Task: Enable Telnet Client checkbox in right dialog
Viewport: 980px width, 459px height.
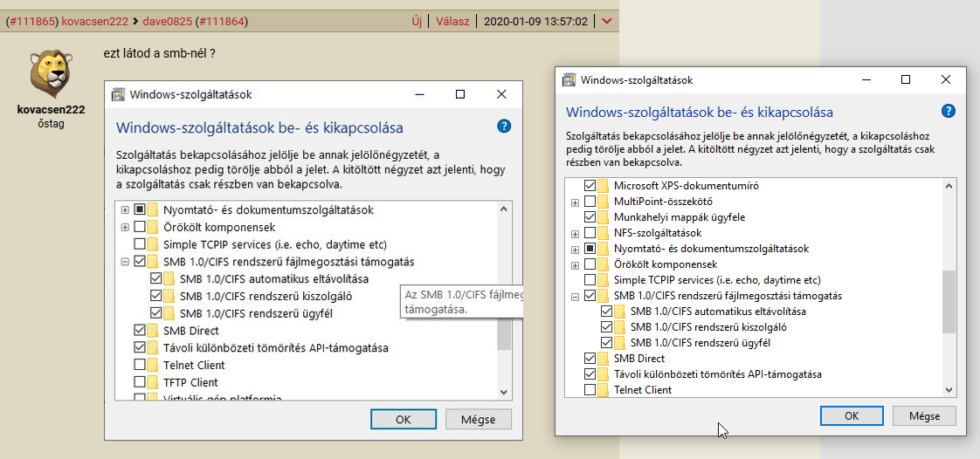Action: pyautogui.click(x=590, y=390)
